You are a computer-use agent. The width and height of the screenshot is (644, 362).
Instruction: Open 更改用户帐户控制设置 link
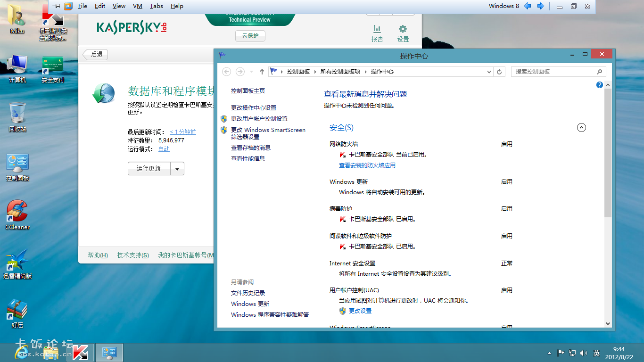coord(259,119)
